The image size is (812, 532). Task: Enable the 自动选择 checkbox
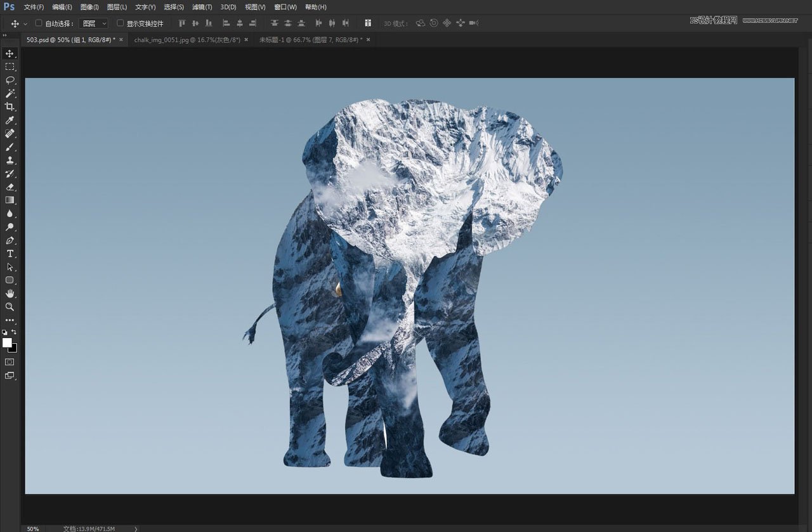coord(39,23)
